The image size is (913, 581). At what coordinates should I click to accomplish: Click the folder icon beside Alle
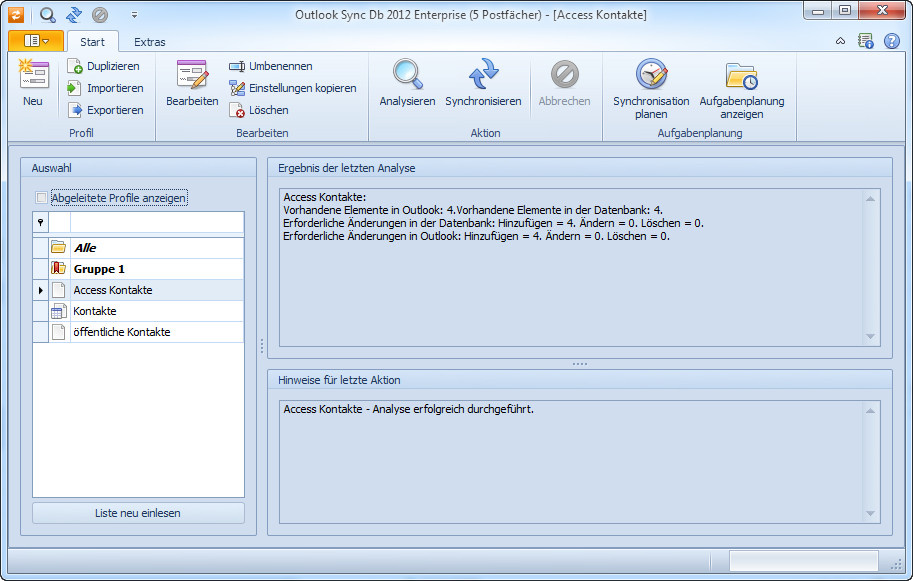[58, 247]
